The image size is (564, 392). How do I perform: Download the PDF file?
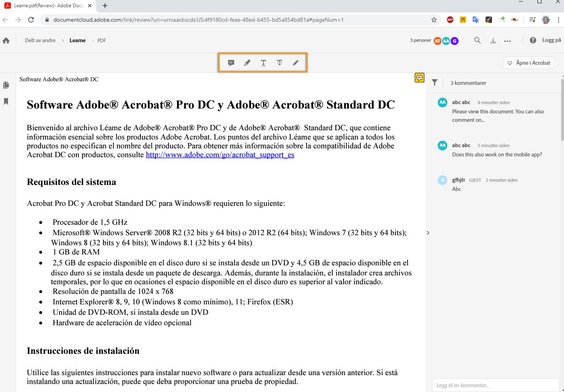coord(493,41)
